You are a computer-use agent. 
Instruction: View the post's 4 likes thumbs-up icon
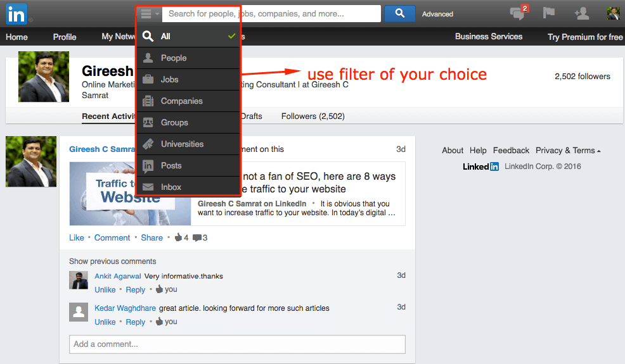click(178, 237)
